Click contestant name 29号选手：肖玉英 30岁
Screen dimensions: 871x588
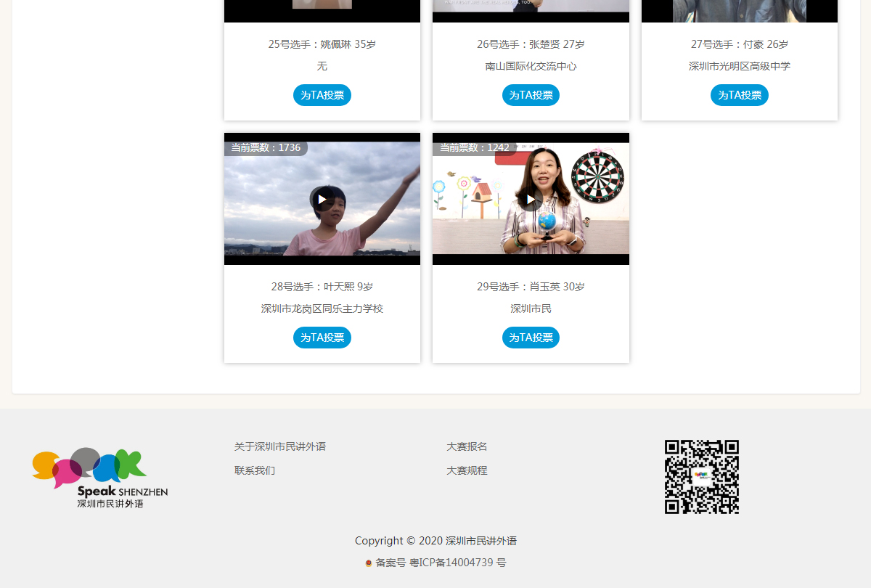[x=531, y=287]
